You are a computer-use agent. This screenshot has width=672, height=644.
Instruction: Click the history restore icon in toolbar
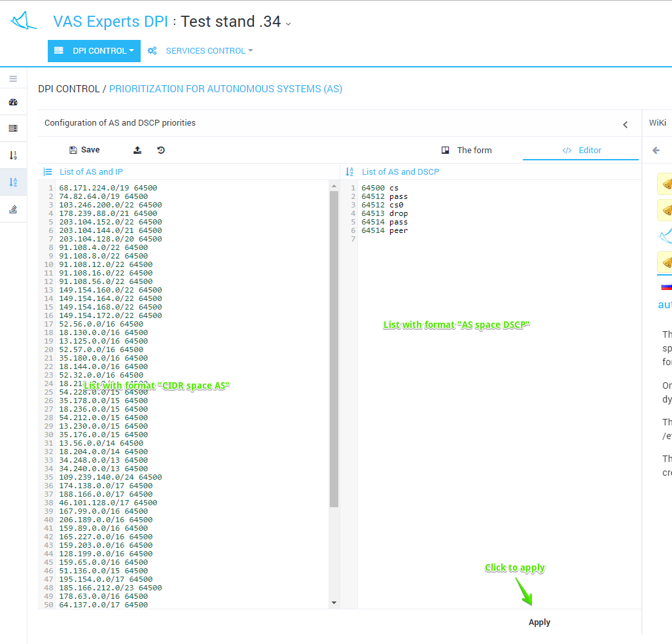161,150
